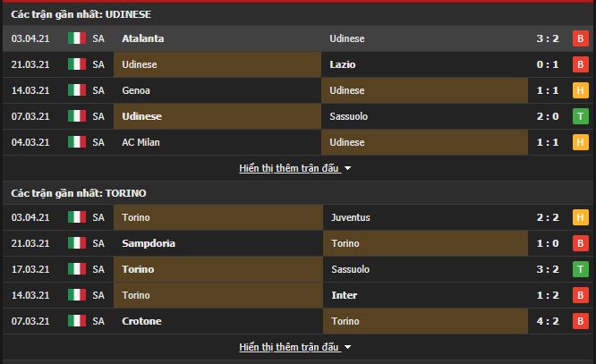Click the green T badge for Torino-Sassuolo
596x364 pixels.
pos(581,269)
